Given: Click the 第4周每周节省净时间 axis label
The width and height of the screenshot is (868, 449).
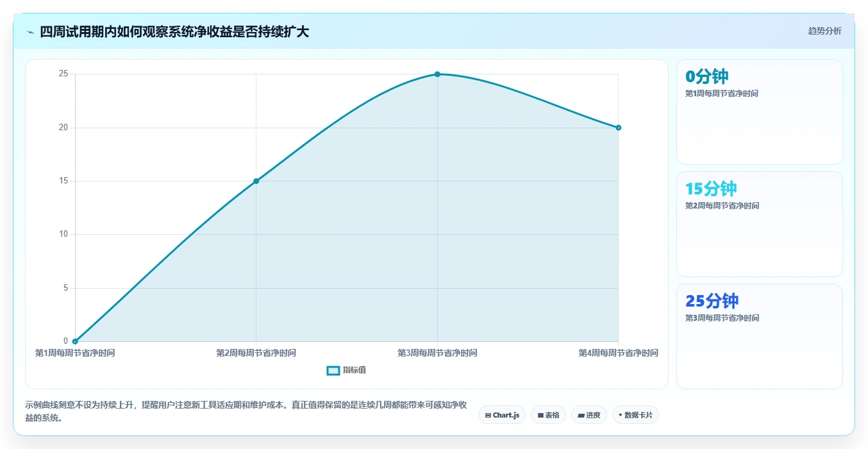Looking at the screenshot, I should 619,353.
